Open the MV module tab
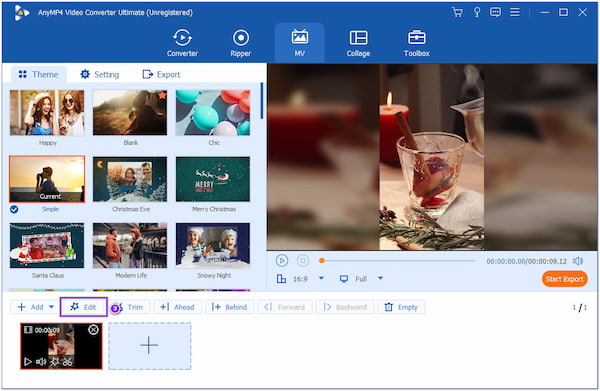Screen dimensions: 600x391 (300, 43)
